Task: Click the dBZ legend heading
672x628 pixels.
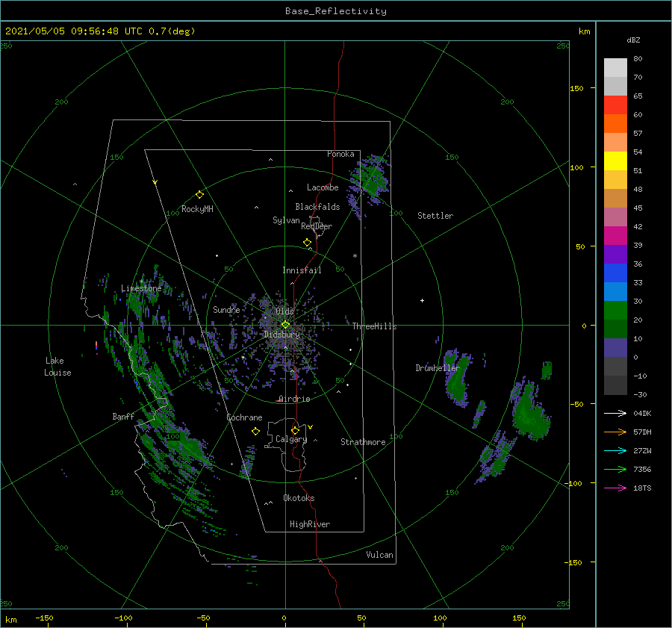Action: pos(633,40)
